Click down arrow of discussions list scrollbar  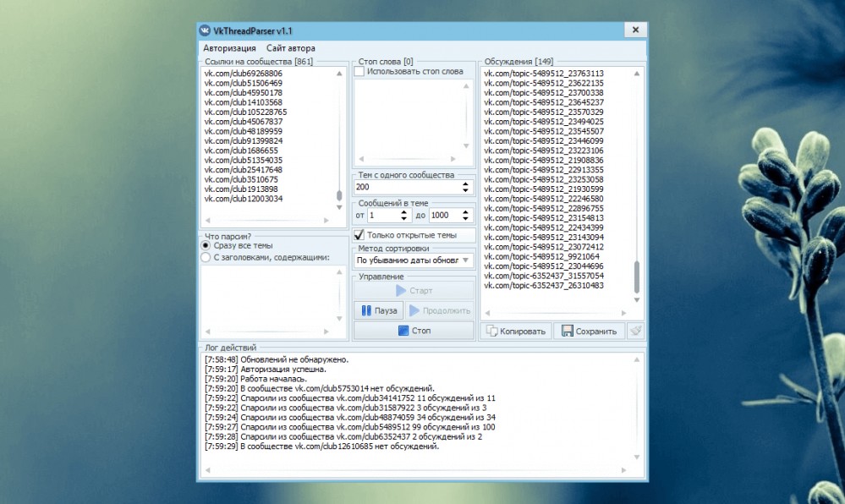pyautogui.click(x=636, y=299)
